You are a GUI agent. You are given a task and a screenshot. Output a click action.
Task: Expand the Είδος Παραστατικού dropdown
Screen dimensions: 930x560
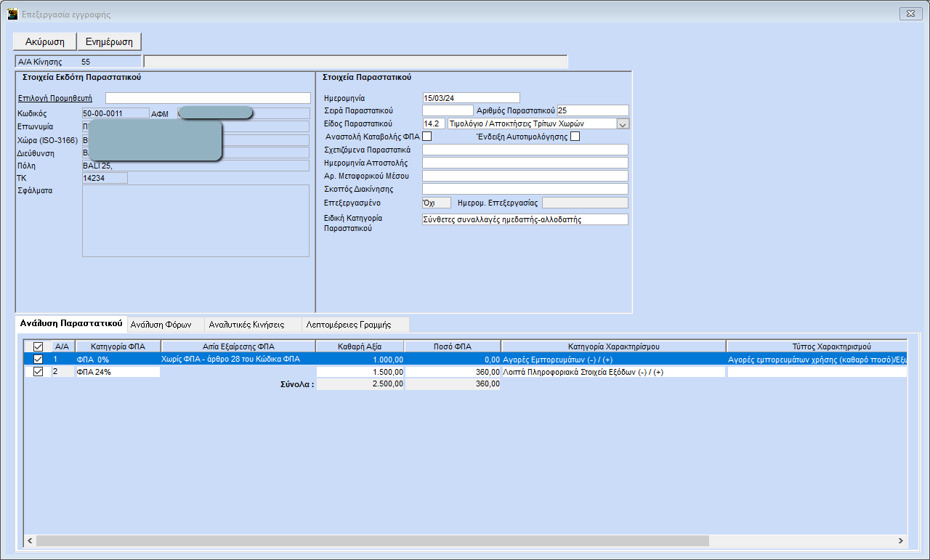[622, 123]
